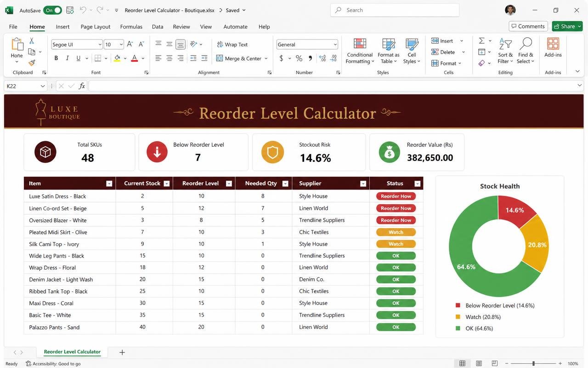Open the Segoe UI font name dropdown
588x368 pixels.
[100, 45]
